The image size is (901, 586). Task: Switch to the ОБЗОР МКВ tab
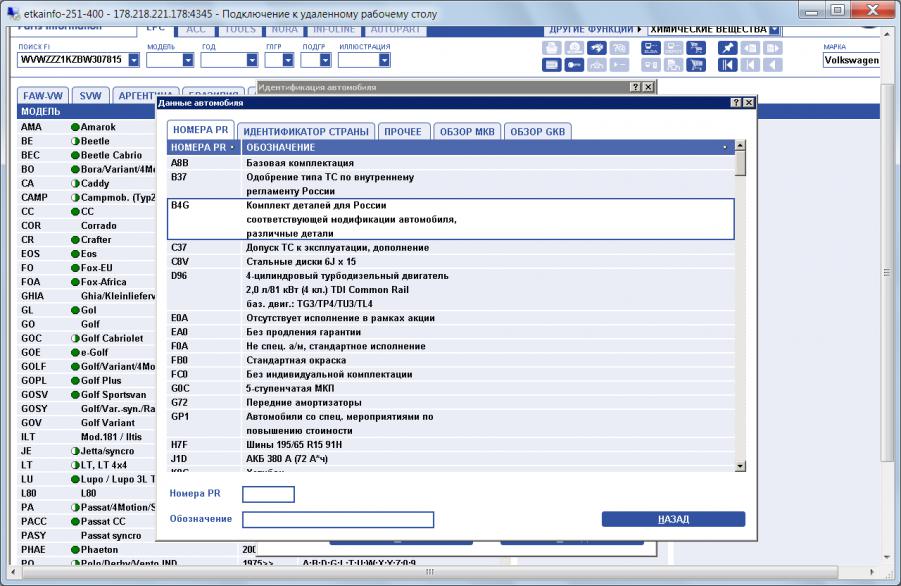[467, 132]
